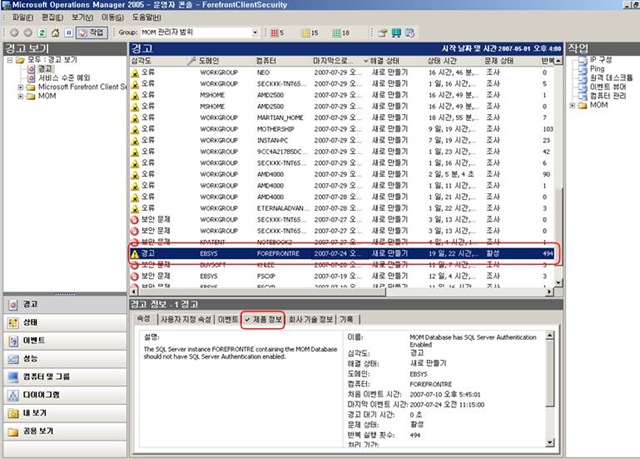This screenshot has width=640, height=459.
Task: Expand the MOM folder in left tree
Action: tap(20, 96)
